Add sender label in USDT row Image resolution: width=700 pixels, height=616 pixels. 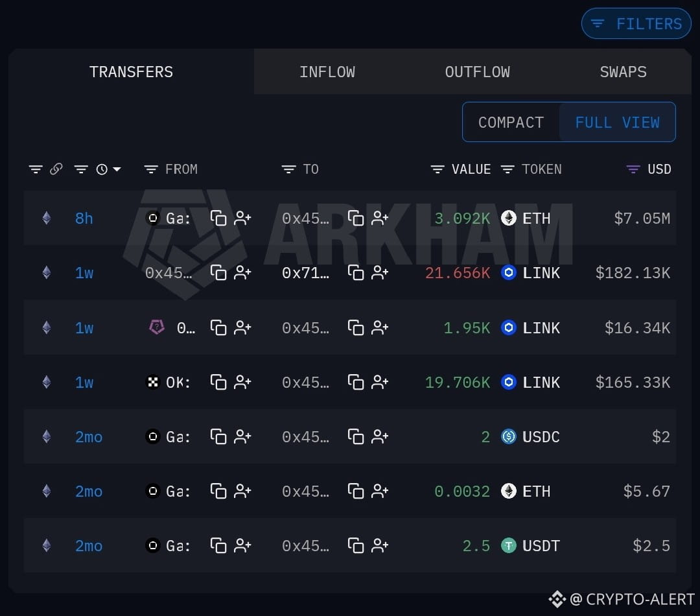(x=242, y=545)
